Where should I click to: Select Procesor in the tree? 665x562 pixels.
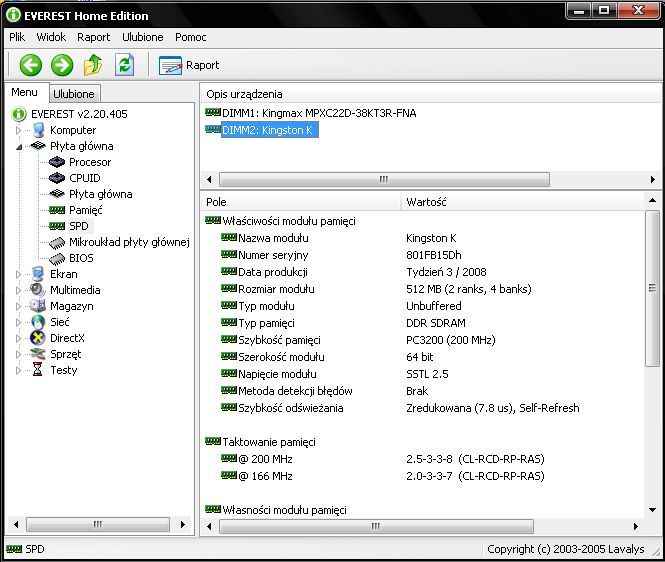coord(90,162)
